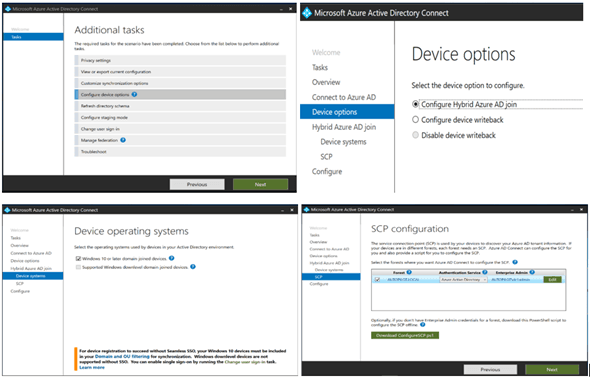Viewport: 590px width, 378px height.
Task: Toggle forest row checkbox in SCP table
Action: (x=377, y=279)
